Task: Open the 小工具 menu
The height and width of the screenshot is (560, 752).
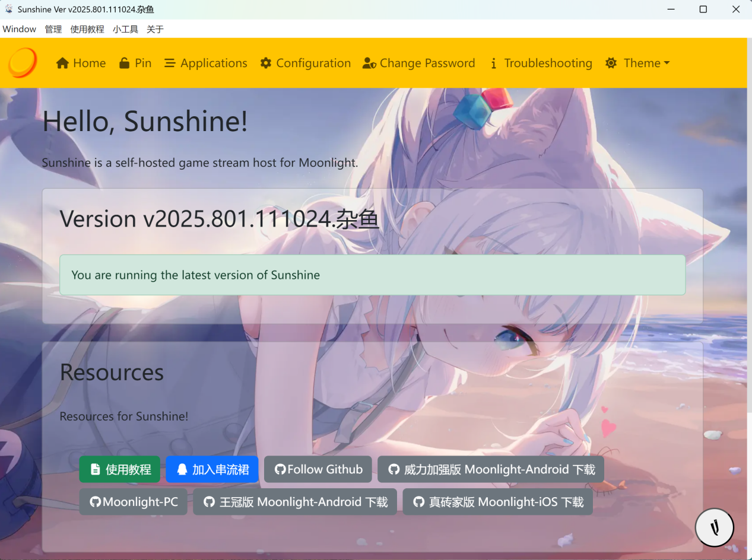Action: [x=125, y=29]
